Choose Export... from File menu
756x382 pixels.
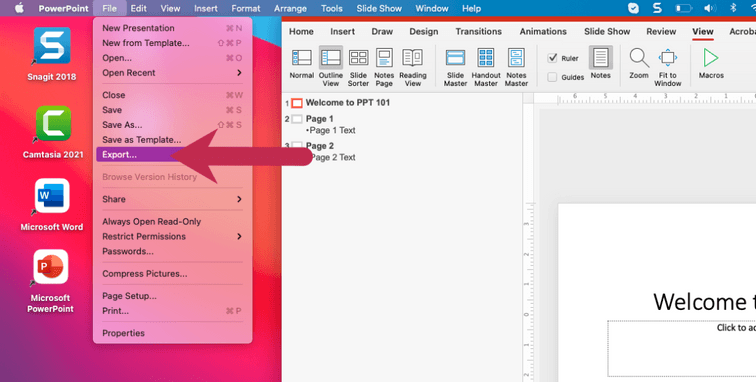(172, 155)
